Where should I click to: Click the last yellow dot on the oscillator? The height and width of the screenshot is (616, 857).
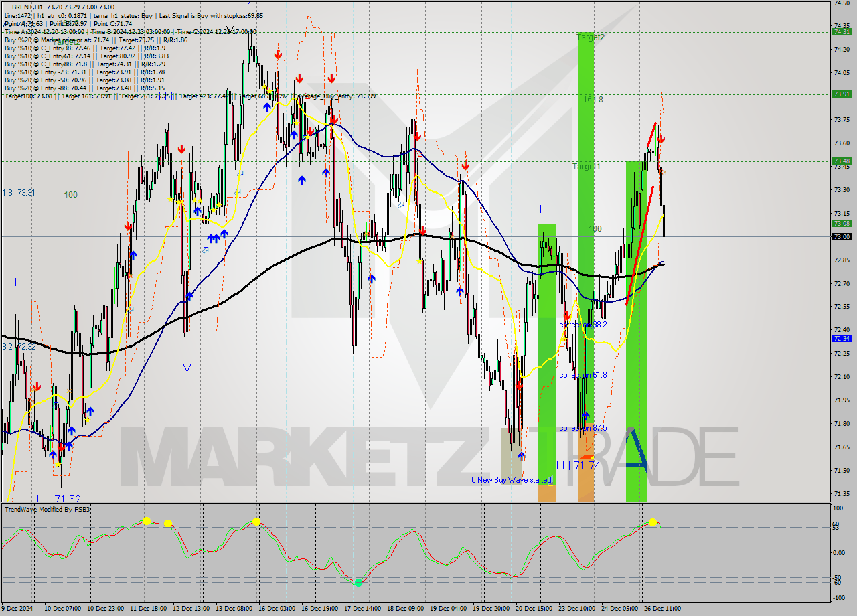653,522
